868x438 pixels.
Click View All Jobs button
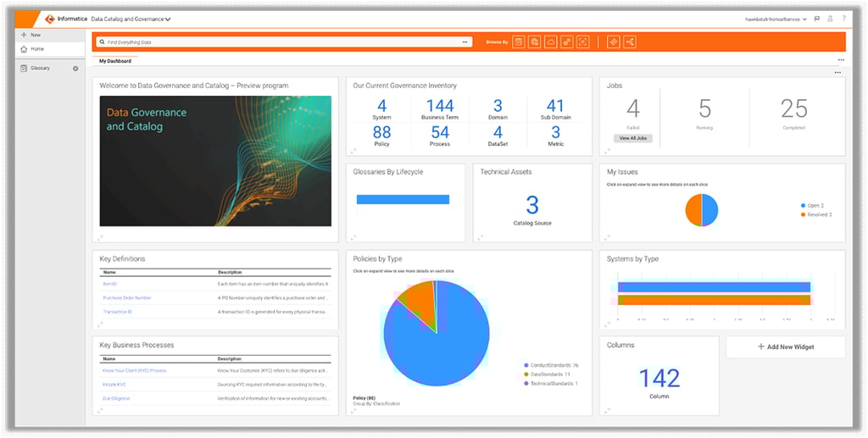pyautogui.click(x=632, y=138)
